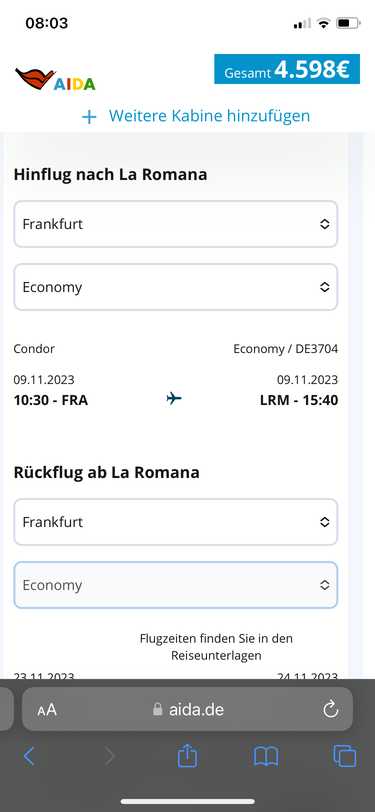Click the airplane icon between FRA and LRM
This screenshot has width=375, height=812.
(174, 398)
